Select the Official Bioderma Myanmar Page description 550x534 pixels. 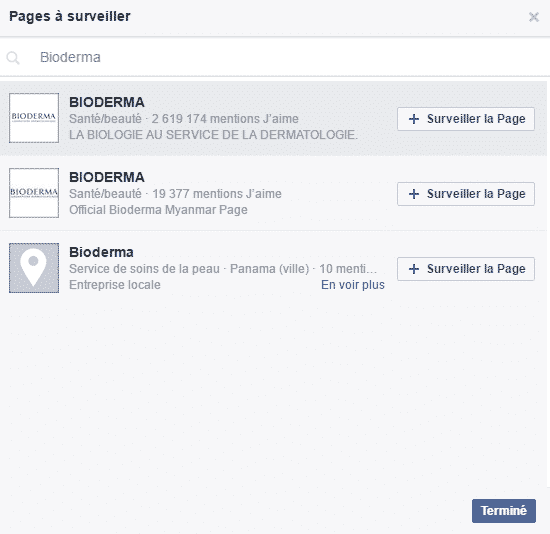(x=158, y=210)
